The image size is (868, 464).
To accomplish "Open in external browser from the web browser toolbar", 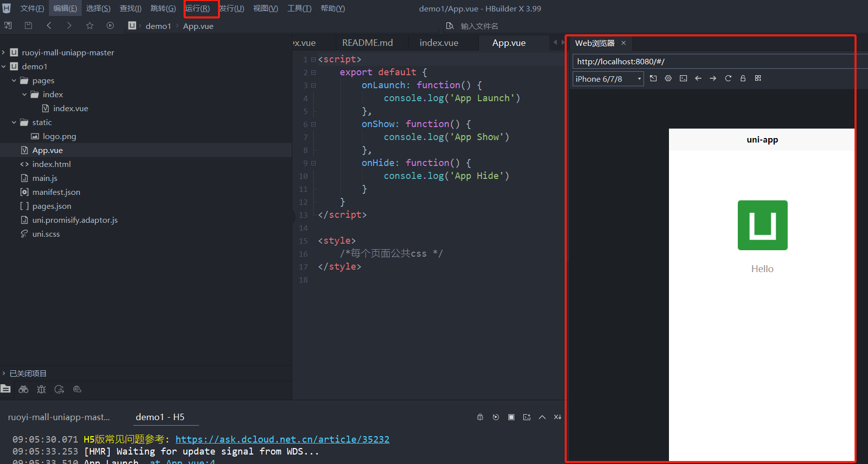I will click(x=653, y=78).
